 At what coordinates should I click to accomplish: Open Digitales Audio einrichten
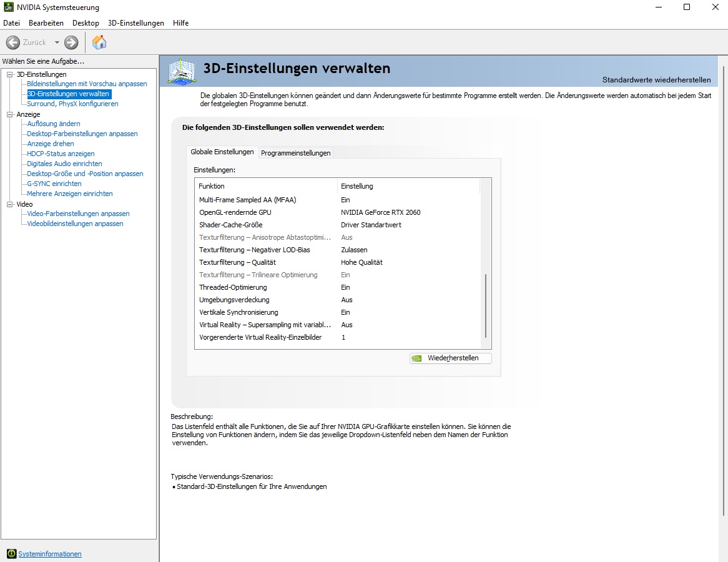pos(64,164)
